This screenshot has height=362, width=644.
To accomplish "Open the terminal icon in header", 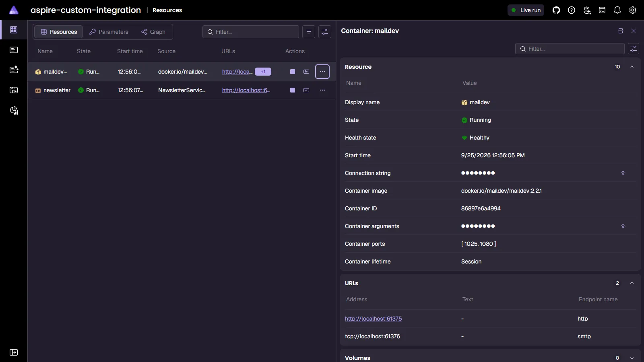I will (x=602, y=10).
